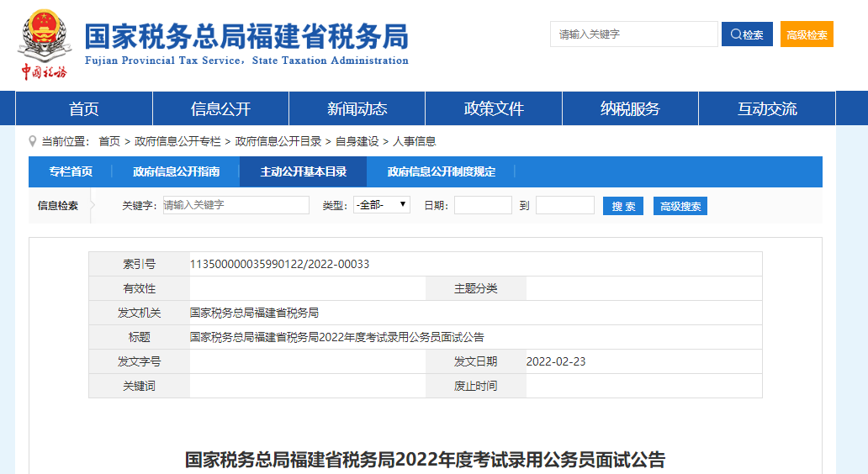Switch to the 专栏首页 tab

pos(71,171)
